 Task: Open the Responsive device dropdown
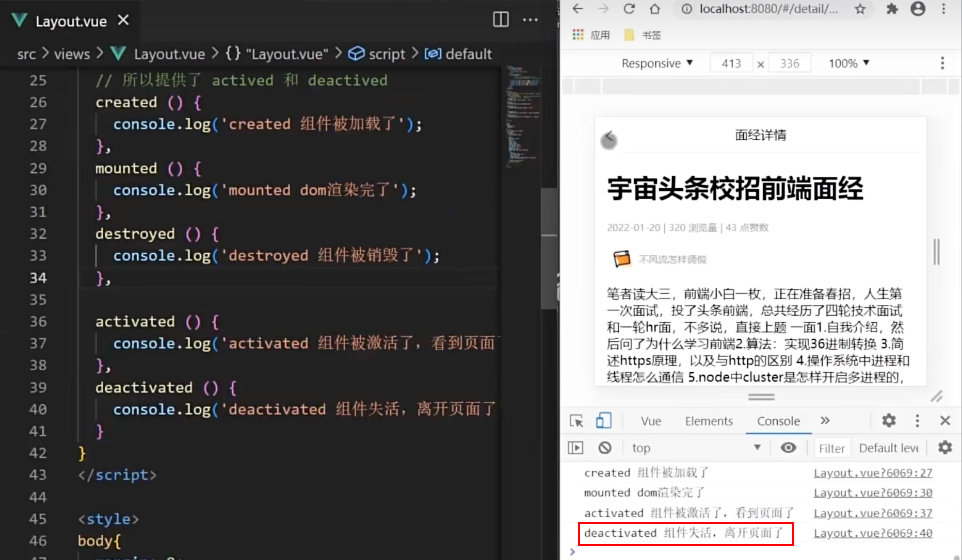click(658, 63)
